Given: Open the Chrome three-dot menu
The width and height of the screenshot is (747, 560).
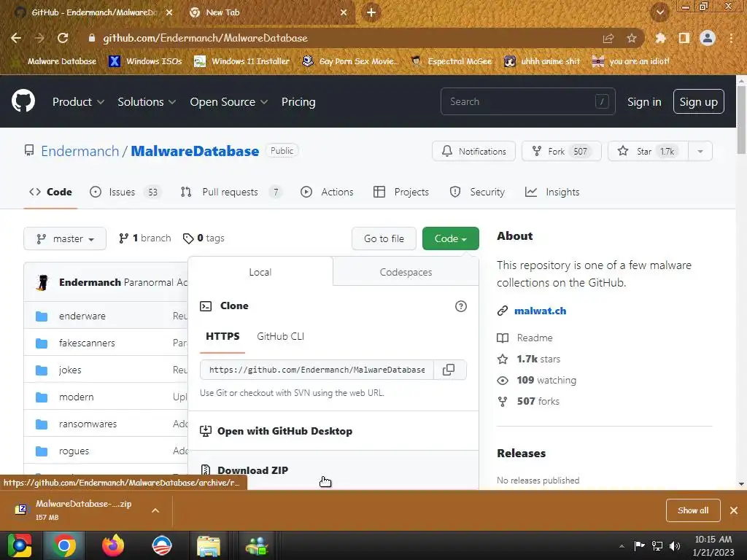Looking at the screenshot, I should (x=731, y=38).
